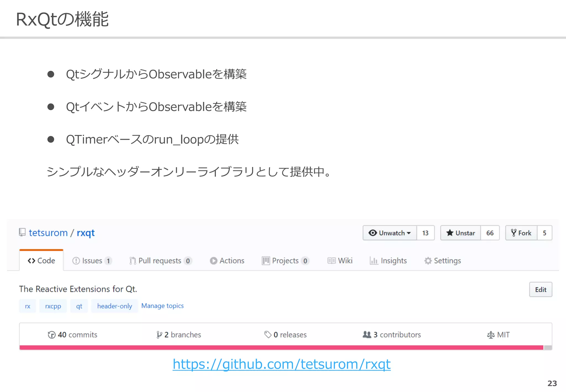The height and width of the screenshot is (392, 566).
Task: Open the Projects tab
Action: click(x=285, y=261)
